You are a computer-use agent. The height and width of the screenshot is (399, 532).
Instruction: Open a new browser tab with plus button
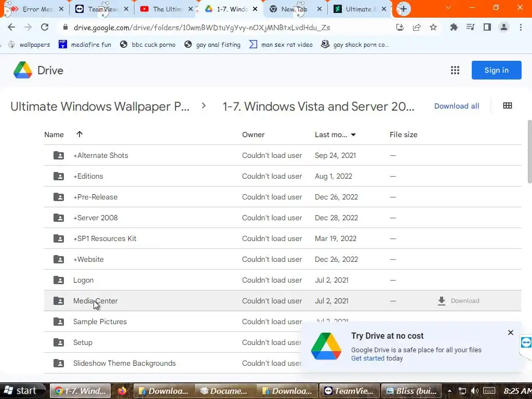pos(403,9)
